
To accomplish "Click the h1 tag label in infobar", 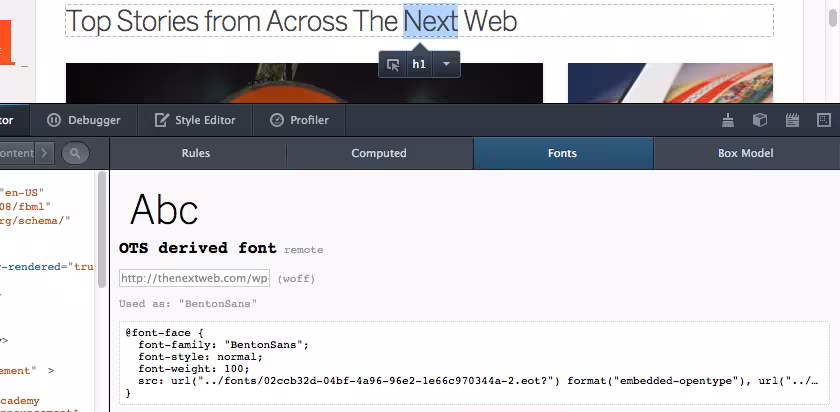I will pos(419,64).
